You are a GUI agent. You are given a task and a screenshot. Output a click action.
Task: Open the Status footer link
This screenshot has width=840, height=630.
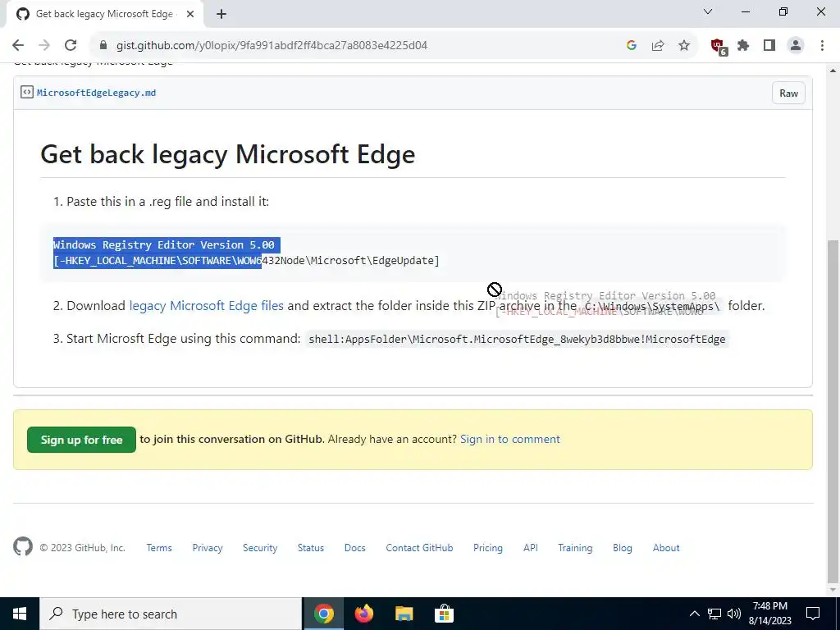pyautogui.click(x=311, y=548)
